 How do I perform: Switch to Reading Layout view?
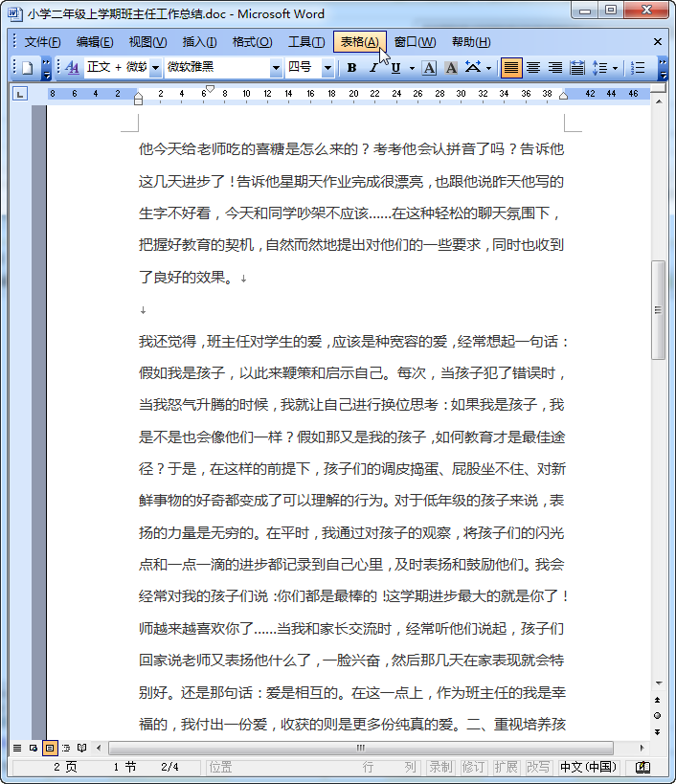(82, 748)
